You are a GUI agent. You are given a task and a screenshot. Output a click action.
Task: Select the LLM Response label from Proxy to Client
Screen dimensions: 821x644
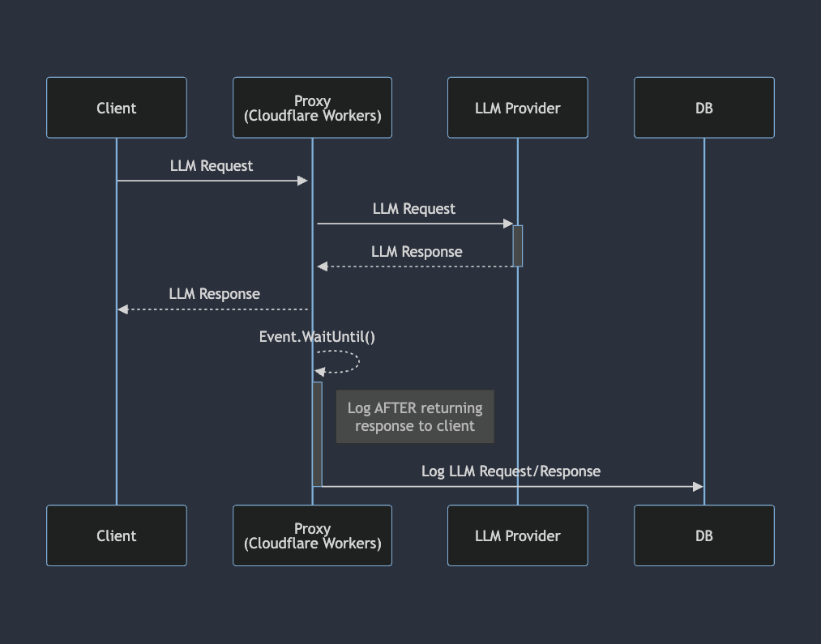pos(214,294)
